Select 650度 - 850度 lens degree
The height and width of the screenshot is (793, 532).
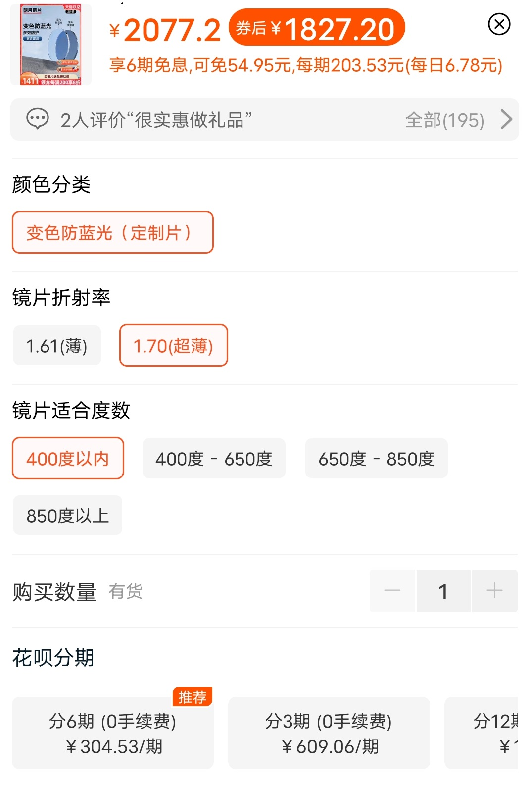[x=376, y=459]
